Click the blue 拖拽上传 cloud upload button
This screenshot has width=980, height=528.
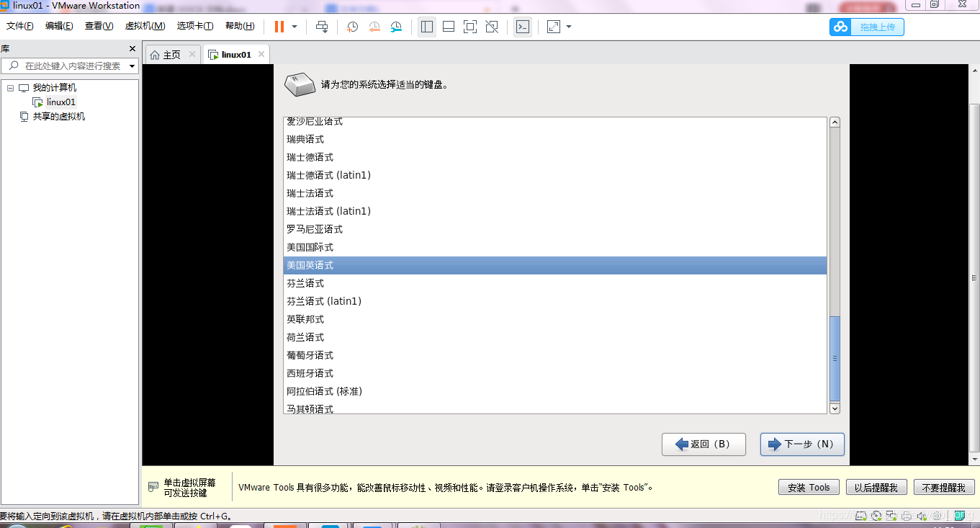[x=866, y=27]
